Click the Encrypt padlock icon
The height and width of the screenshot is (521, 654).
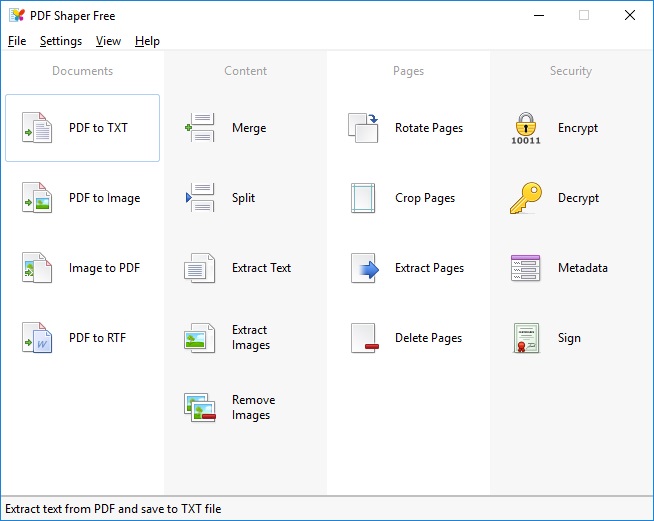[526, 128]
